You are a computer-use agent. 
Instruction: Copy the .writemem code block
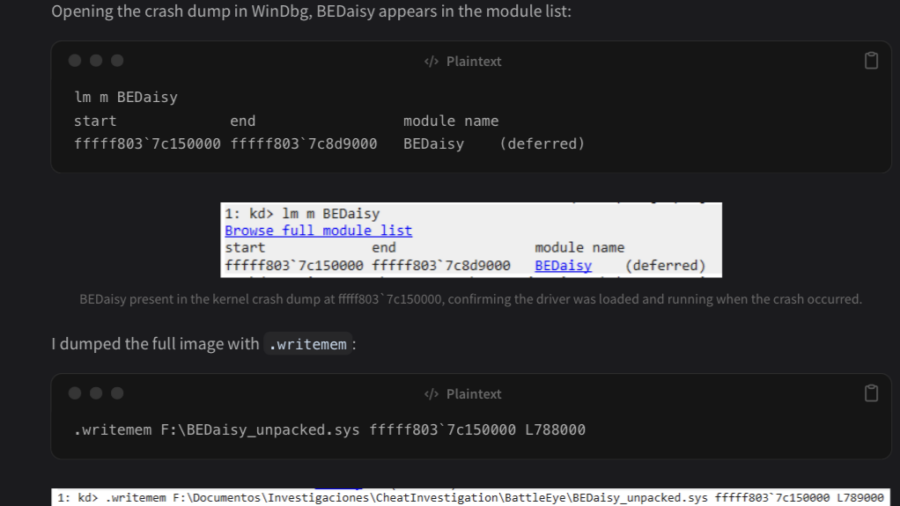(x=871, y=393)
